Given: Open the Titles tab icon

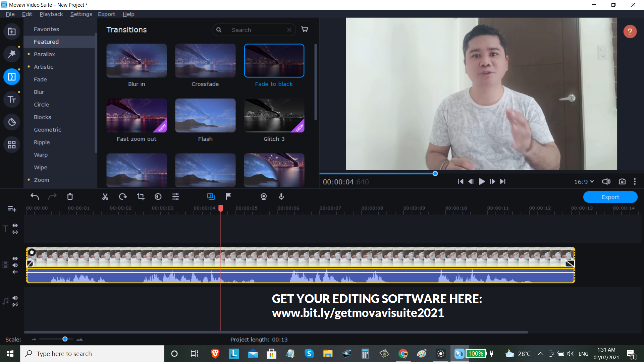Looking at the screenshot, I should coord(12,100).
